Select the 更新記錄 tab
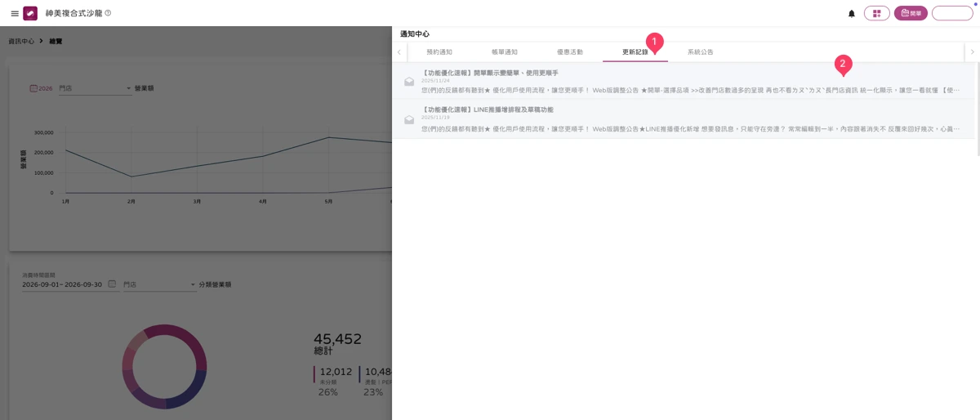Viewport: 980px width, 420px height. (x=635, y=52)
